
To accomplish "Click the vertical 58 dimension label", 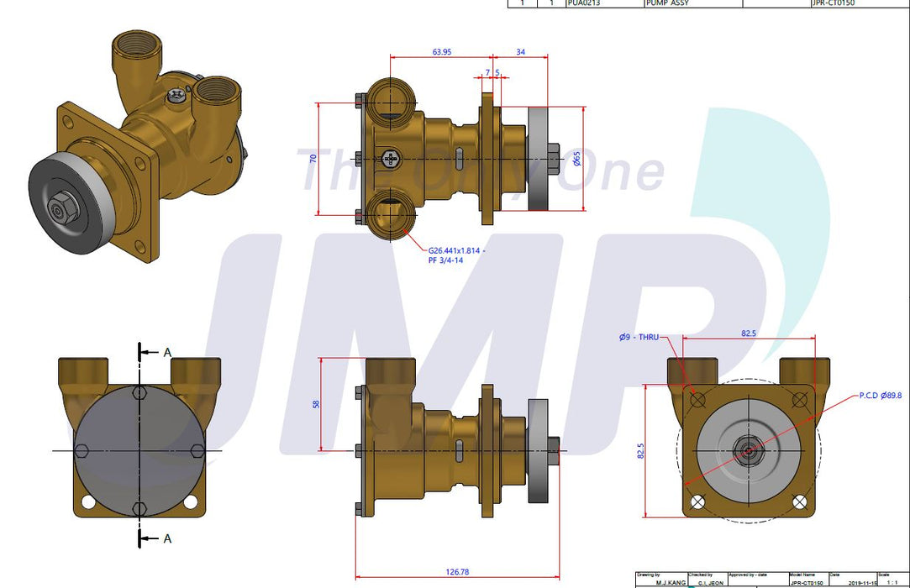I will (316, 403).
